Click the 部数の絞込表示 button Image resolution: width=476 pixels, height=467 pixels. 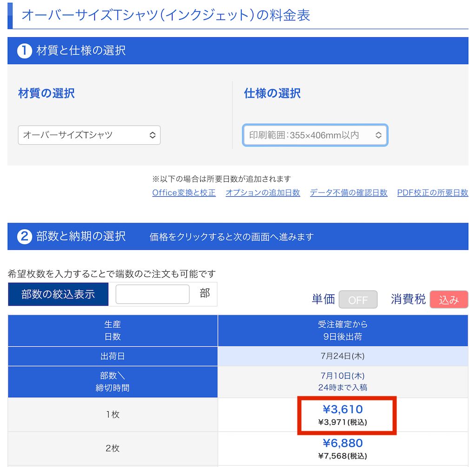[58, 294]
